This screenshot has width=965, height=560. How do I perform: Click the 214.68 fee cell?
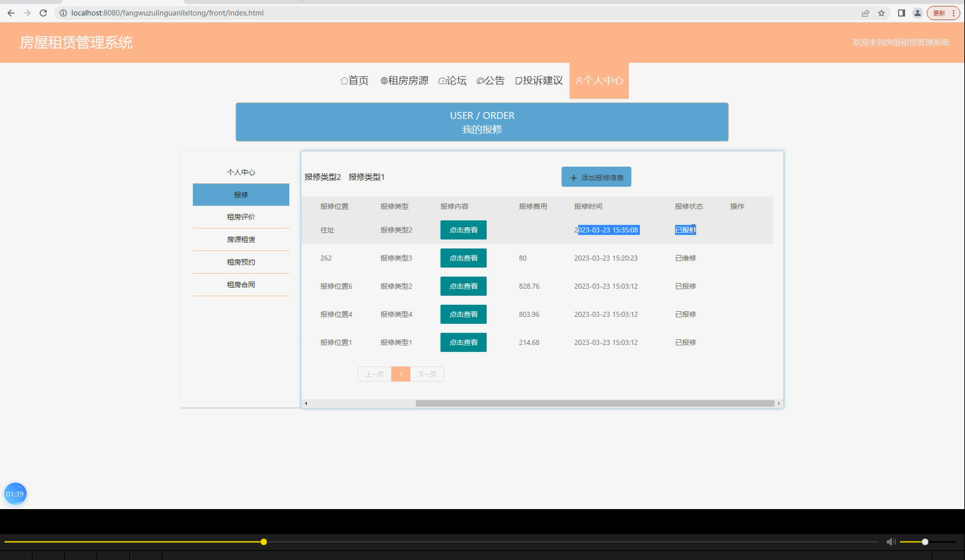click(x=529, y=342)
